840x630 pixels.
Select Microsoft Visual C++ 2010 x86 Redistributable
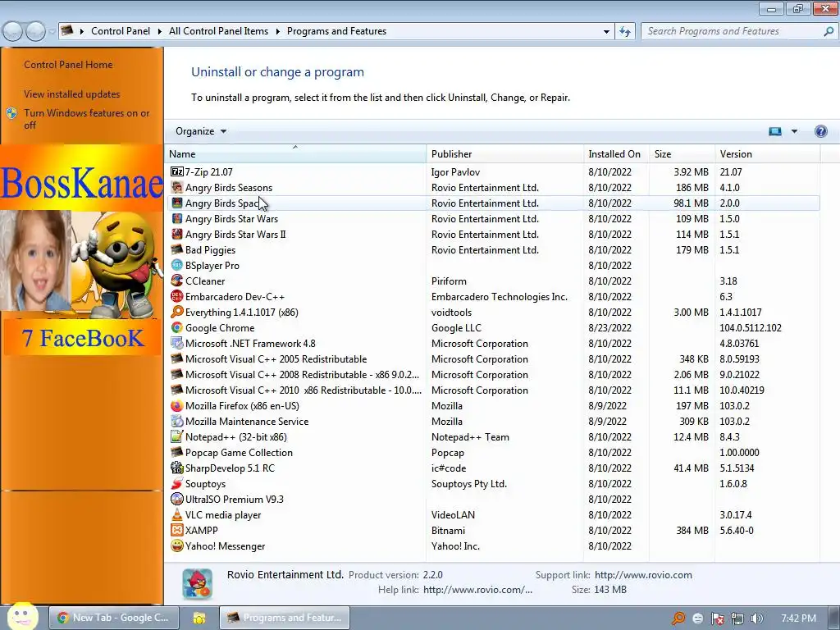pyautogui.click(x=493, y=390)
